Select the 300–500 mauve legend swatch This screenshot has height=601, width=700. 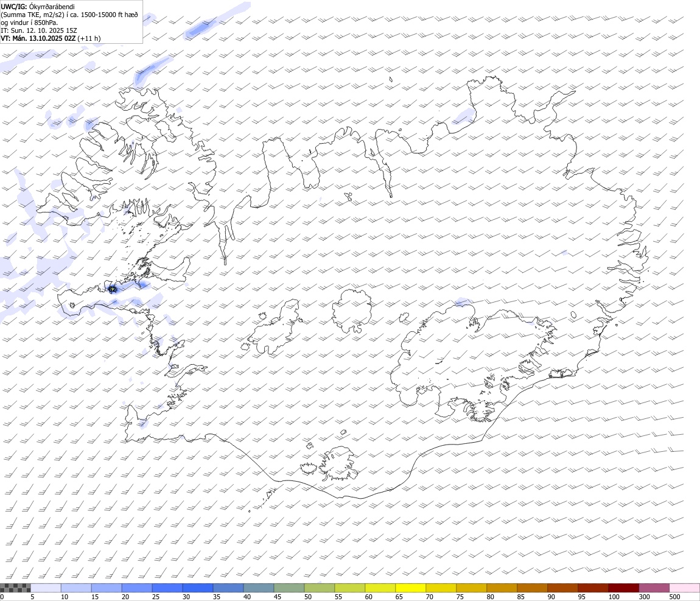pos(654,588)
